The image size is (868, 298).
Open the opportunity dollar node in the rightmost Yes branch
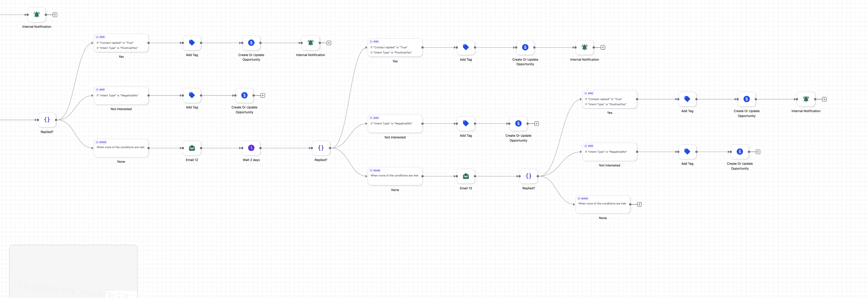tap(746, 99)
